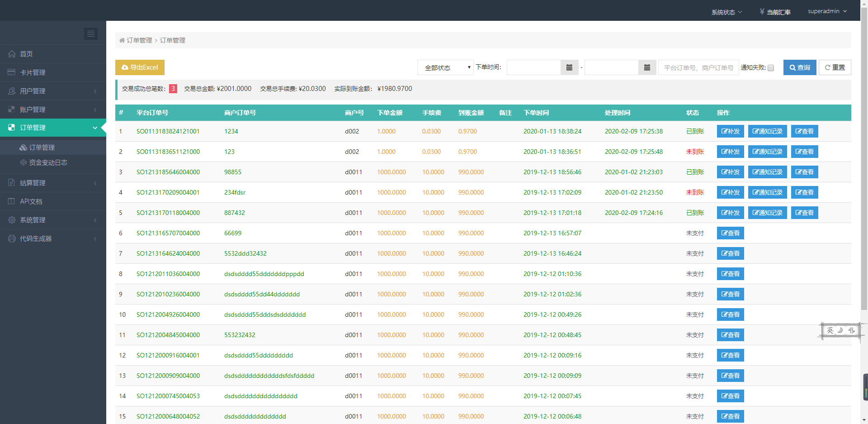Click the IME language indicator 英
This screenshot has width=868, height=424.
pos(830,331)
